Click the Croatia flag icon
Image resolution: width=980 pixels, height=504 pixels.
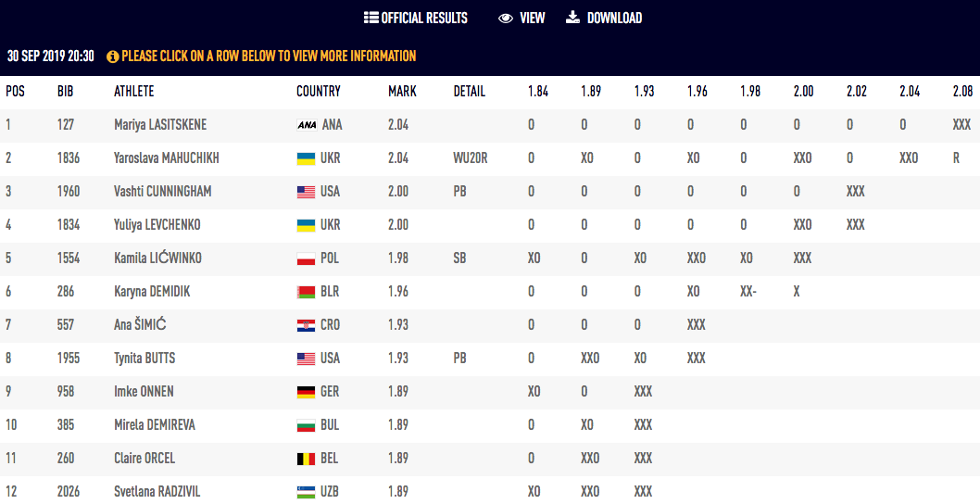[306, 325]
